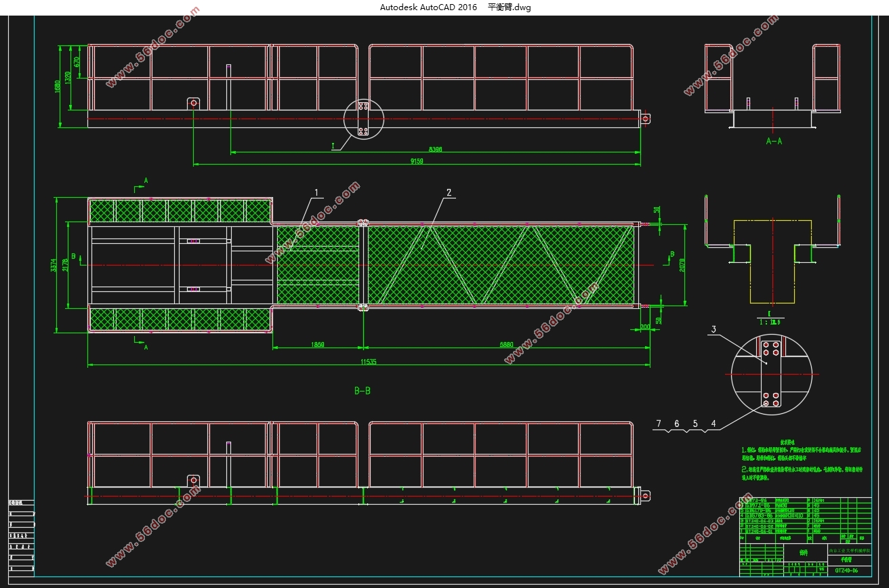Click callout number 7 on the leader
Image resolution: width=889 pixels, height=588 pixels.
(658, 423)
